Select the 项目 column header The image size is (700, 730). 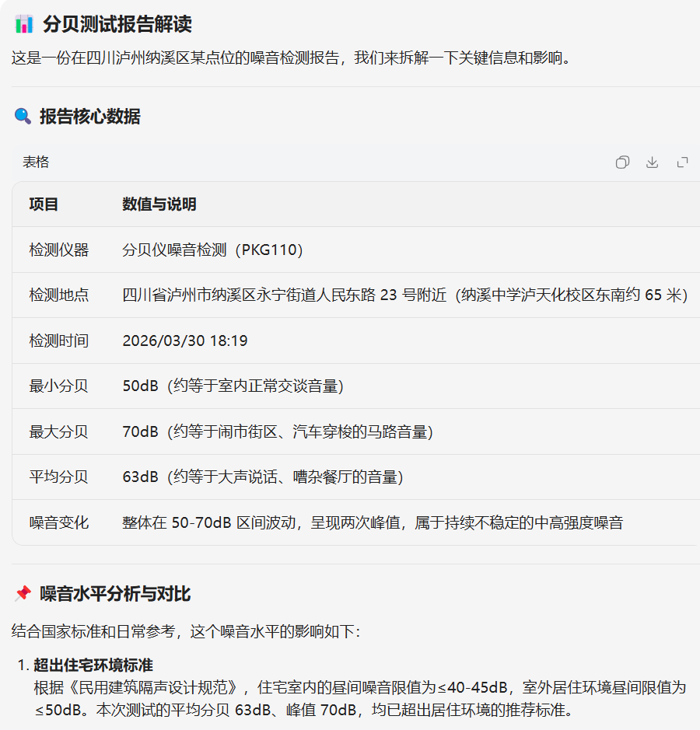click(x=44, y=204)
